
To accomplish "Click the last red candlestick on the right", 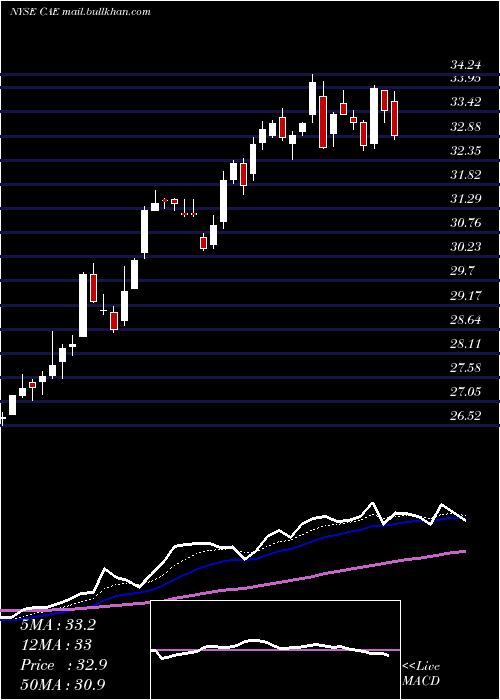I will (x=394, y=118).
